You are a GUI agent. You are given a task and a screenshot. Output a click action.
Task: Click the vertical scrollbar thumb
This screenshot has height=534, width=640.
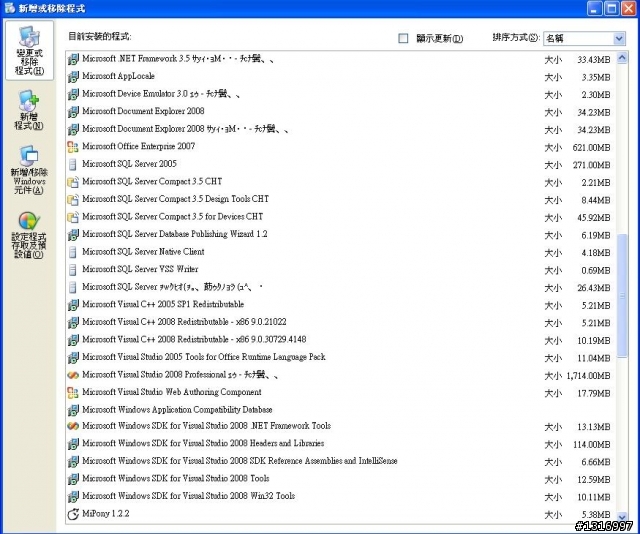pos(622,296)
